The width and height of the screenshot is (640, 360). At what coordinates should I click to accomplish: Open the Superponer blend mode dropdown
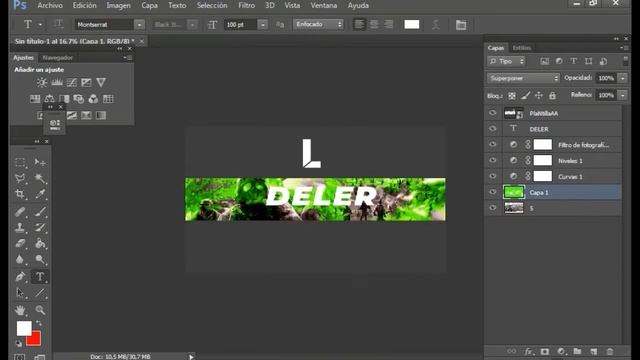pos(523,78)
